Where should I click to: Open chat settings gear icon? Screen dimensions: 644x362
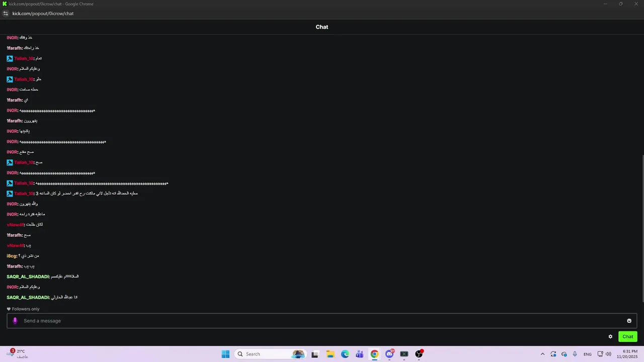pos(610,337)
